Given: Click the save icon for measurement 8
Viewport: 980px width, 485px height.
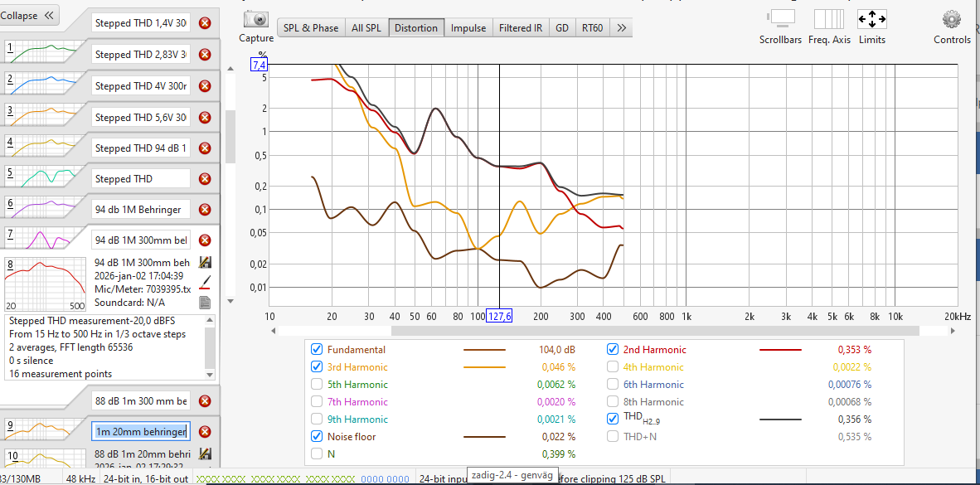Looking at the screenshot, I should pos(205,262).
